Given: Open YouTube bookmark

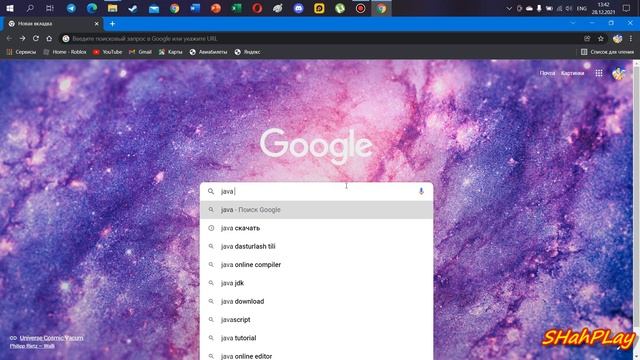Looking at the screenshot, I should pyautogui.click(x=107, y=52).
